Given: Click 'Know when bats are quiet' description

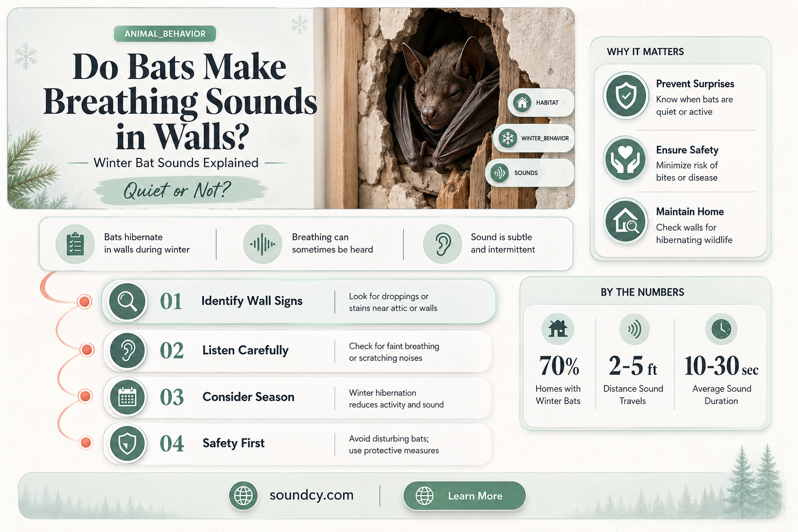Looking at the screenshot, I should tap(694, 105).
